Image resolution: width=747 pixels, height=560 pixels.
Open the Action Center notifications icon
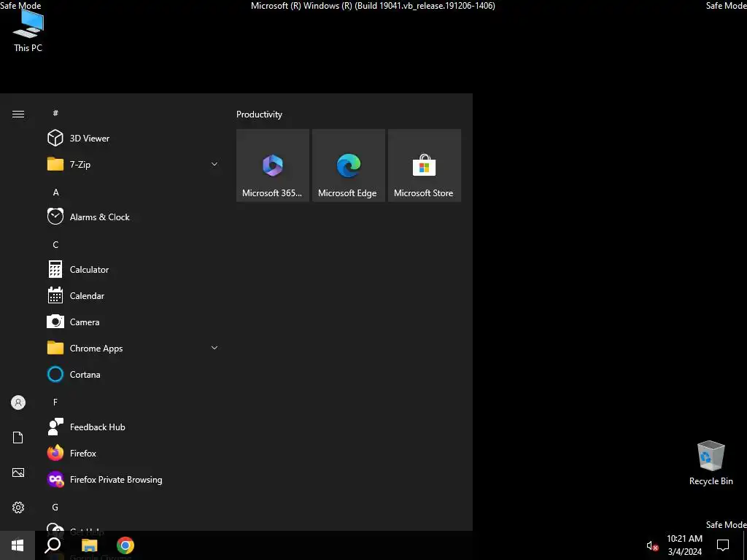point(723,545)
